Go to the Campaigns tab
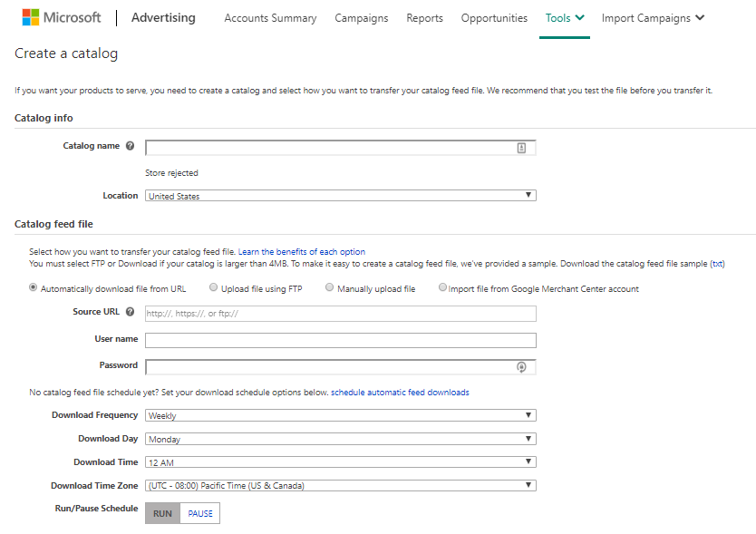The image size is (756, 534). 361,18
